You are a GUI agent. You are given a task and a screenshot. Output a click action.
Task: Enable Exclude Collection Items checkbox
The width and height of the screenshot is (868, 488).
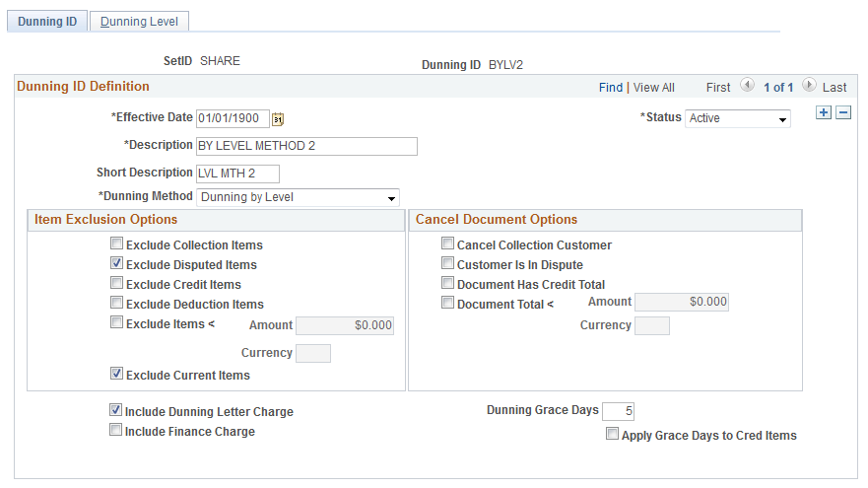point(117,244)
